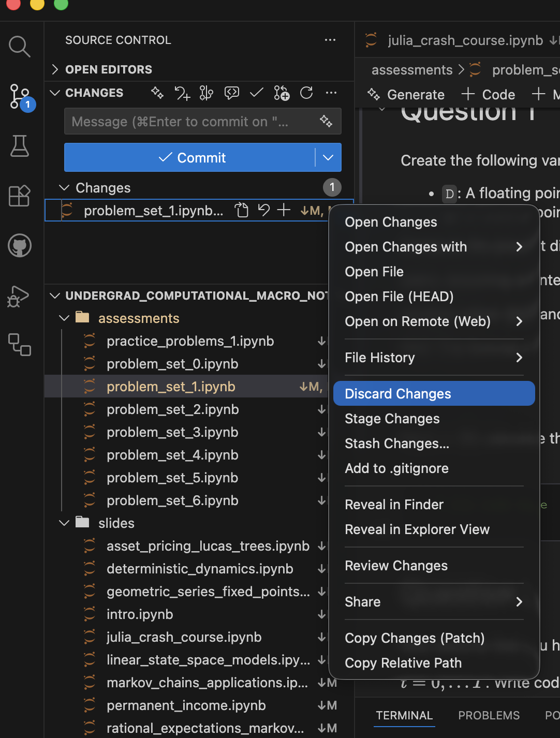Open the Testing flask icon view
The image size is (560, 738).
tap(20, 146)
